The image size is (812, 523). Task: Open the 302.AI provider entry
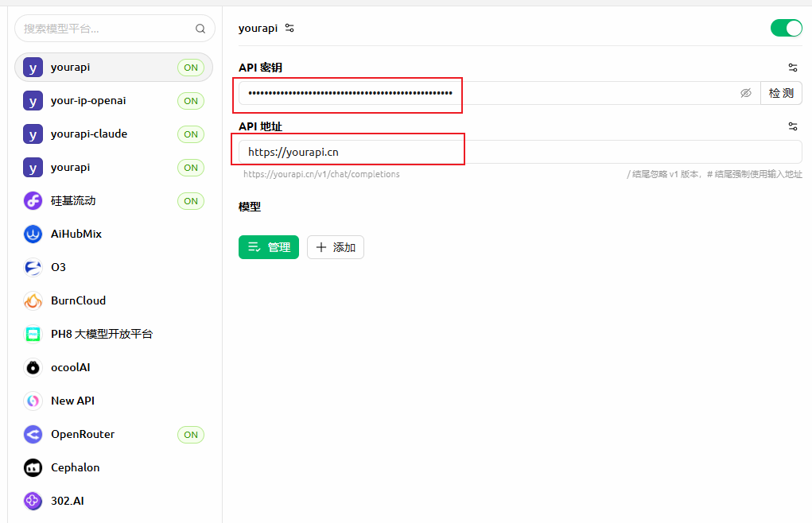pos(114,501)
